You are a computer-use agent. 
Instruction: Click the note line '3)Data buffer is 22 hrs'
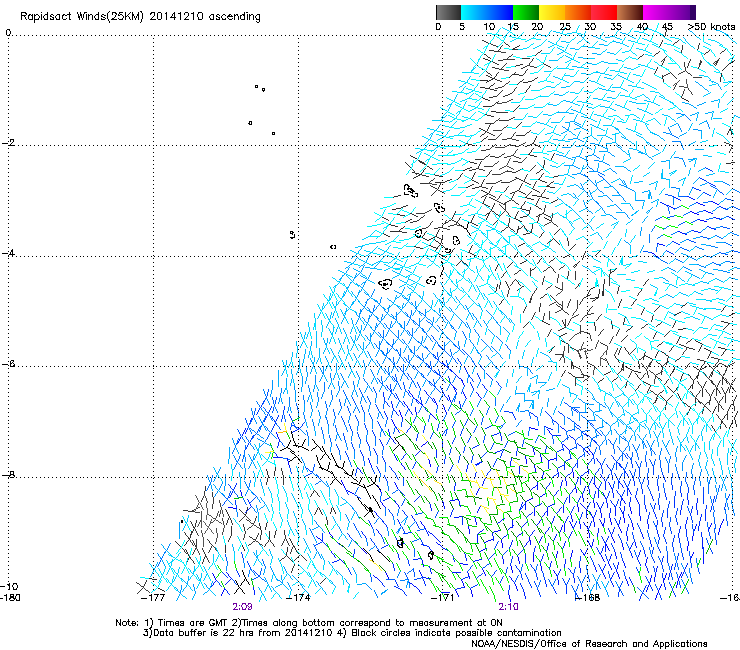tap(352, 633)
